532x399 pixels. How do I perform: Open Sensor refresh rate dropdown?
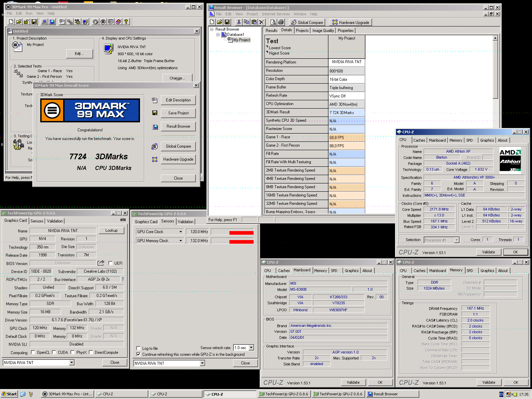coord(251,347)
